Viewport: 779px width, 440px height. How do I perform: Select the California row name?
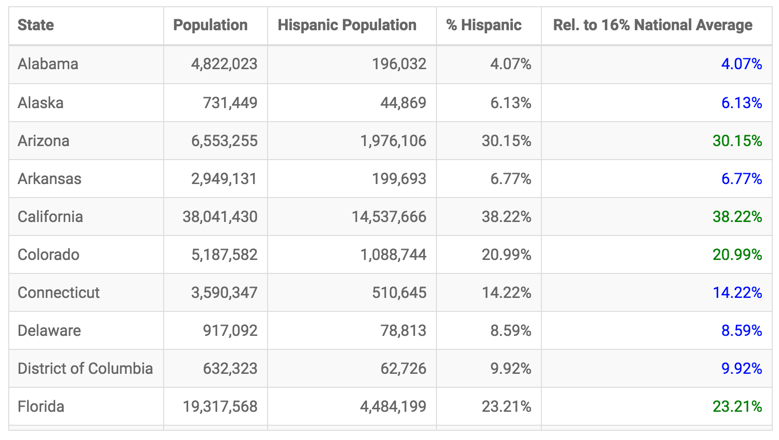tap(50, 217)
